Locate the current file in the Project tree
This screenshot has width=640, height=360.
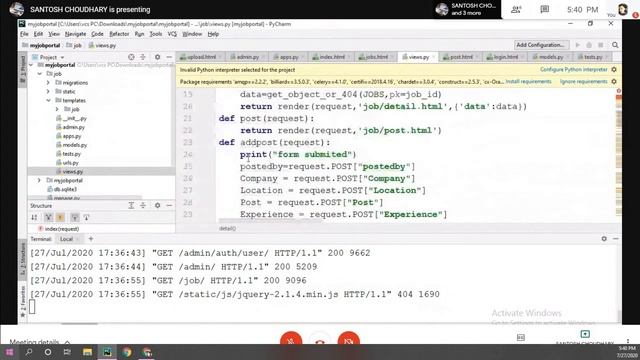[x=131, y=57]
